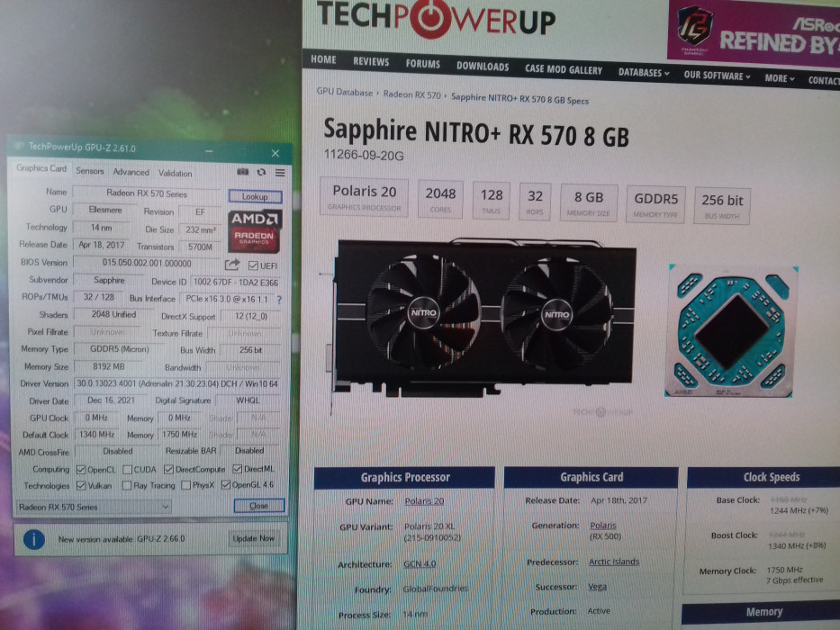Click the Release Date field Apr 18, 2017
Image resolution: width=840 pixels, height=630 pixels.
(101, 245)
